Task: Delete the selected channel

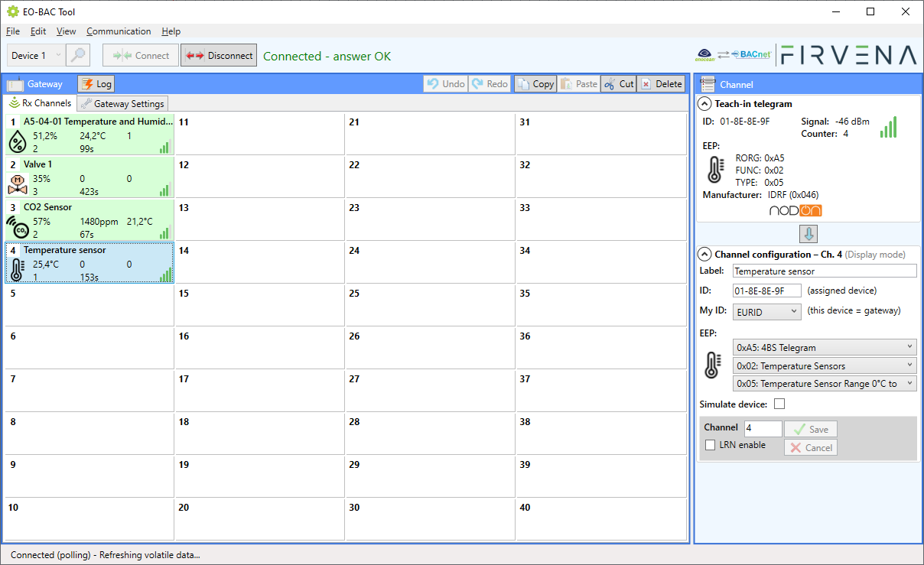Action: (661, 84)
